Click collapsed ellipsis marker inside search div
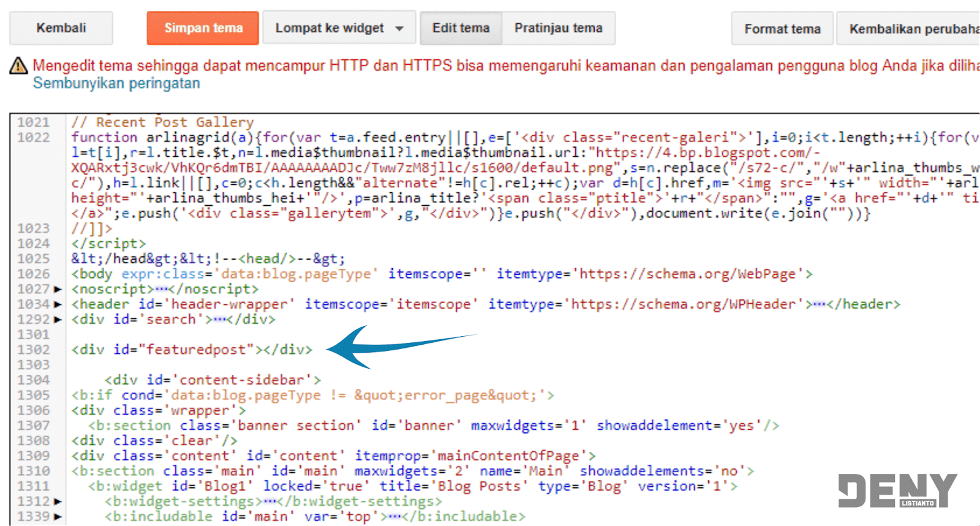980x526 pixels. [x=219, y=320]
